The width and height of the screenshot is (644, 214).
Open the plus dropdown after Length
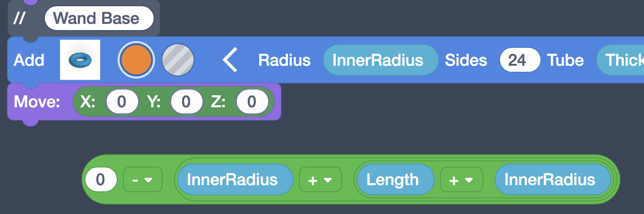click(461, 180)
